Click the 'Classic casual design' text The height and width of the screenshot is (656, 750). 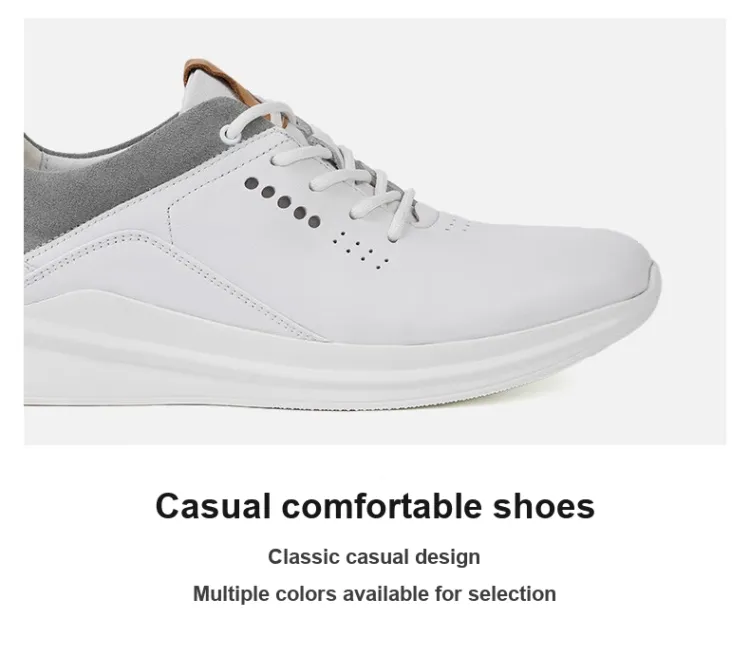[x=374, y=557]
